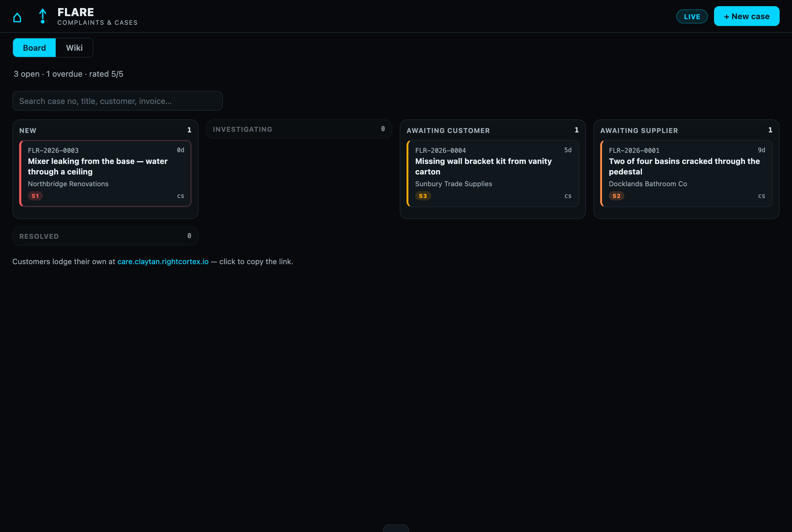Click the 9d age on FLR-2026-0001

tap(761, 150)
